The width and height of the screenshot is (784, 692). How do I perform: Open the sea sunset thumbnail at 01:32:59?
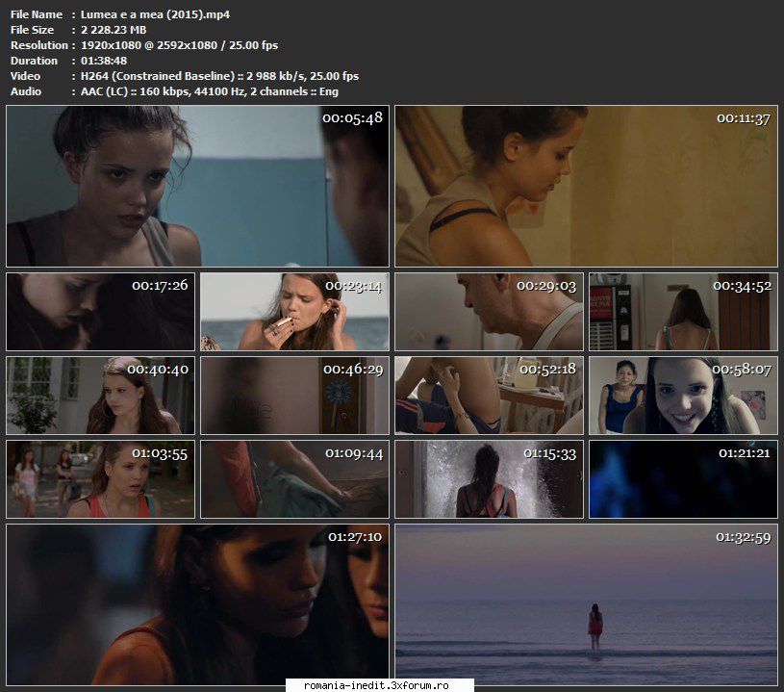[x=586, y=605]
